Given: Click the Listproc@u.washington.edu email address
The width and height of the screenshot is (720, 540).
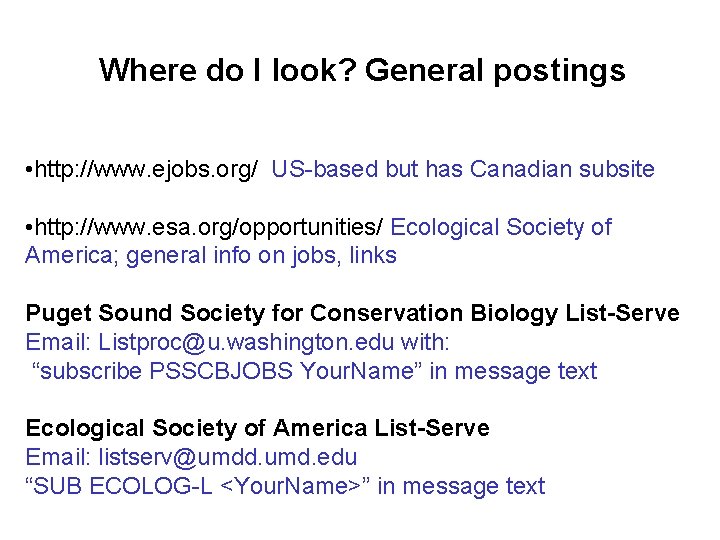Looking at the screenshot, I should [246, 343].
